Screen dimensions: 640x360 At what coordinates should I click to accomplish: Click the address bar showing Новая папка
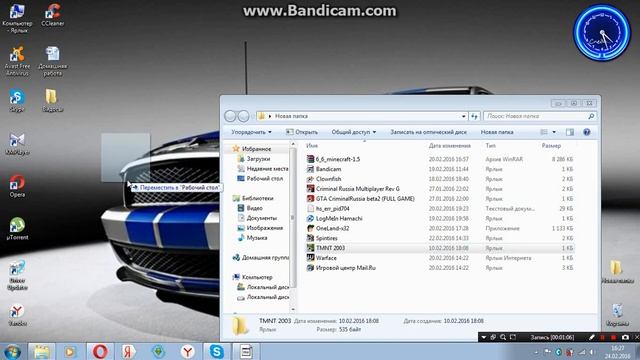362,116
